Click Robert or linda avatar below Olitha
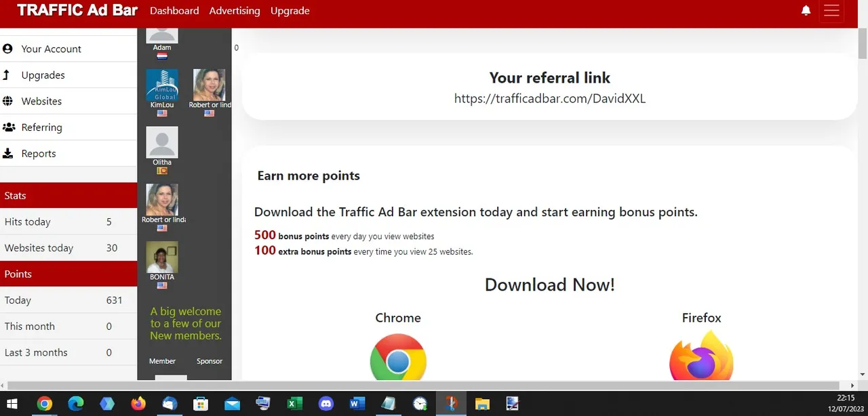The height and width of the screenshot is (416, 868). pyautogui.click(x=162, y=200)
